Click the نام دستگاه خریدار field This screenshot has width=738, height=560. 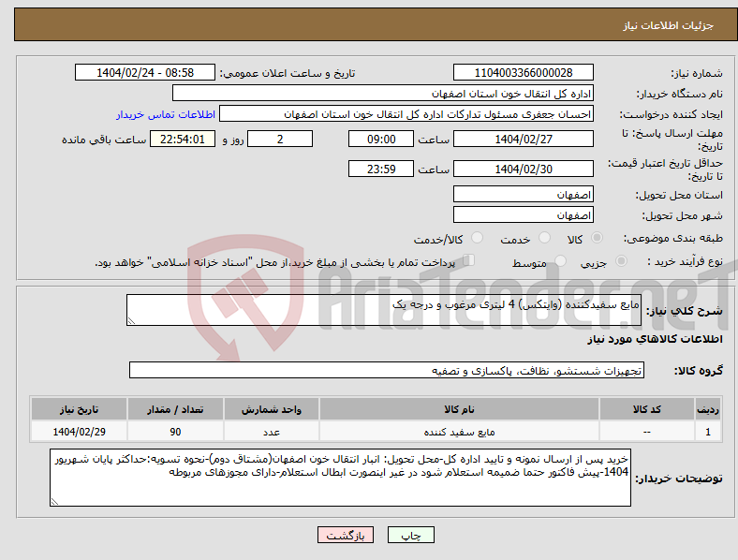pos(383,93)
